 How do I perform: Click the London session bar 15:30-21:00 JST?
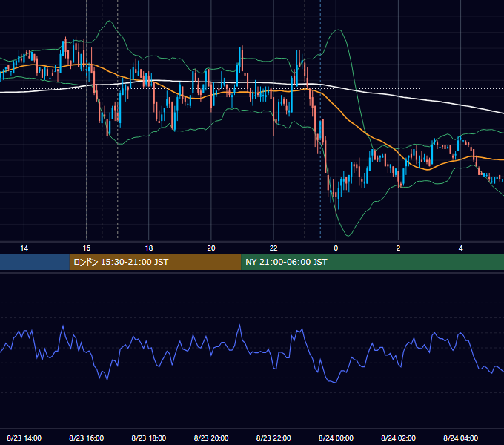(155, 262)
